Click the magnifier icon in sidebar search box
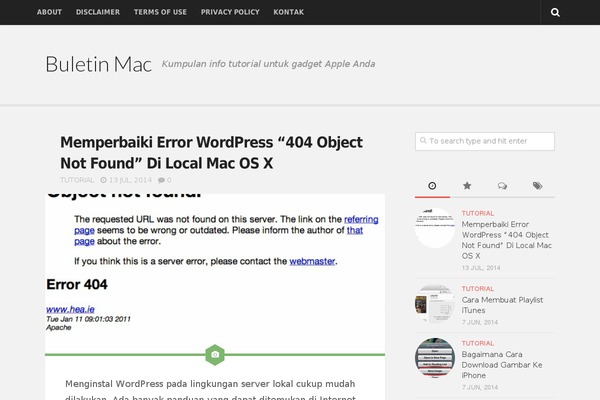This screenshot has width=600, height=400. [x=423, y=140]
